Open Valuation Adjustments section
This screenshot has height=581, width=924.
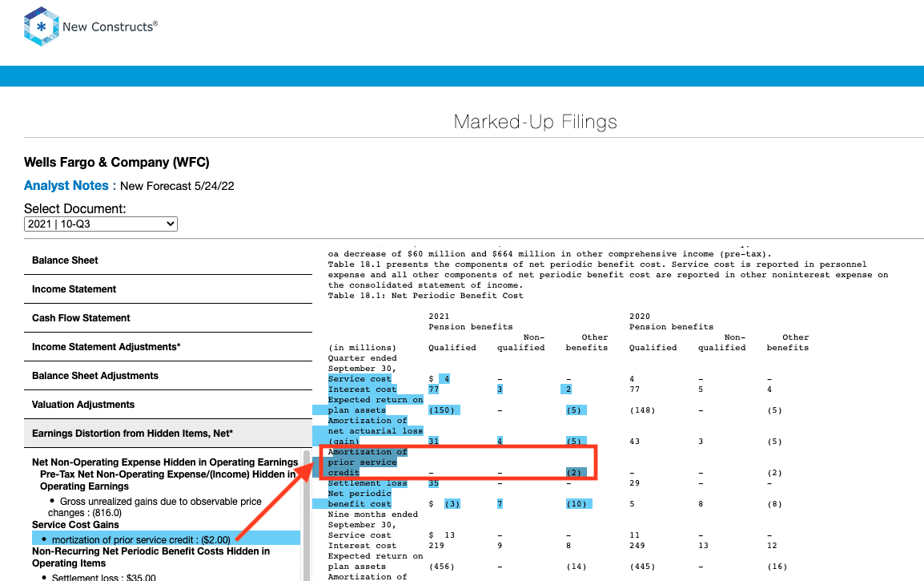pos(168,405)
